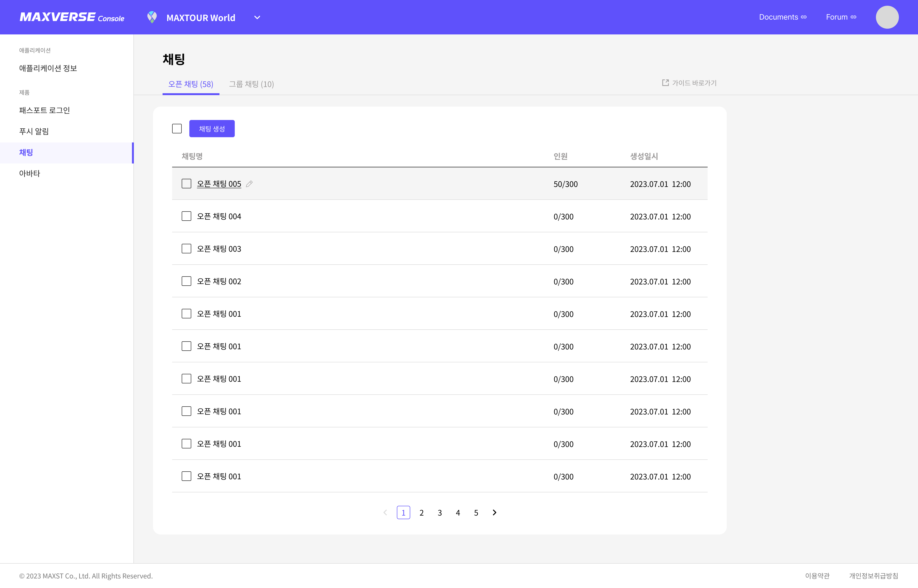The width and height of the screenshot is (918, 588).
Task: Open 개인정보취급방침 footer link
Action: coord(874,576)
